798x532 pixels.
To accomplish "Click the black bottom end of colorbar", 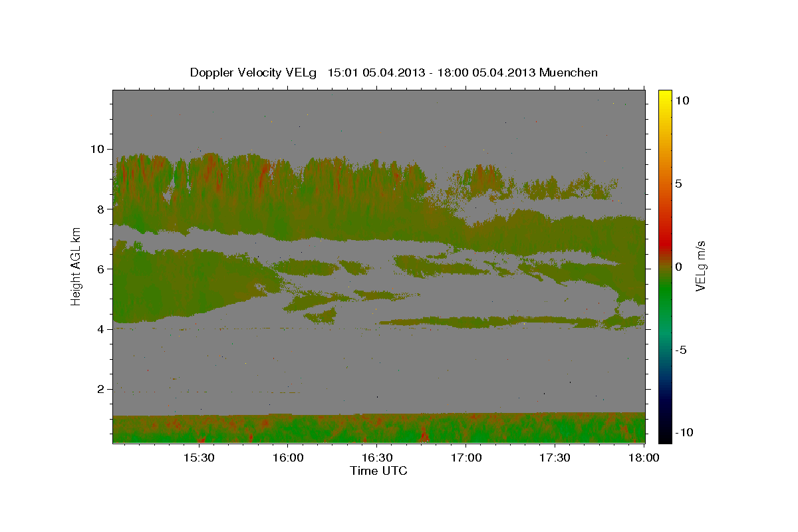I will [x=665, y=436].
